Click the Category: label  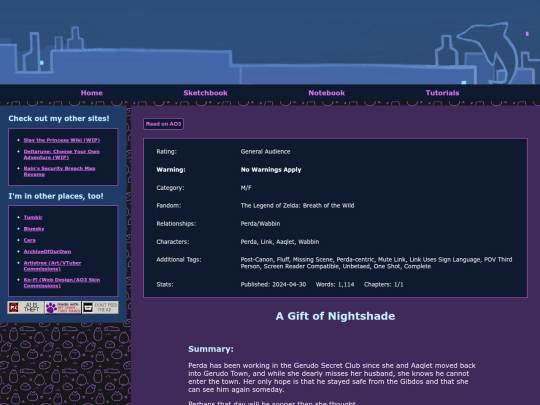pyautogui.click(x=170, y=188)
